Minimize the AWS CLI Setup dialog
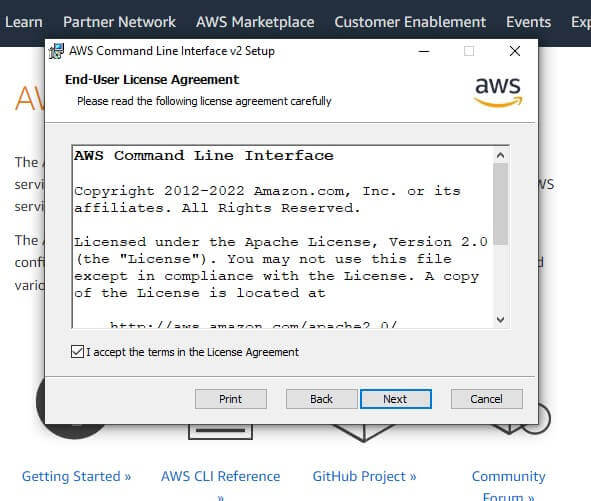Image resolution: width=591 pixels, height=501 pixels. (x=424, y=51)
